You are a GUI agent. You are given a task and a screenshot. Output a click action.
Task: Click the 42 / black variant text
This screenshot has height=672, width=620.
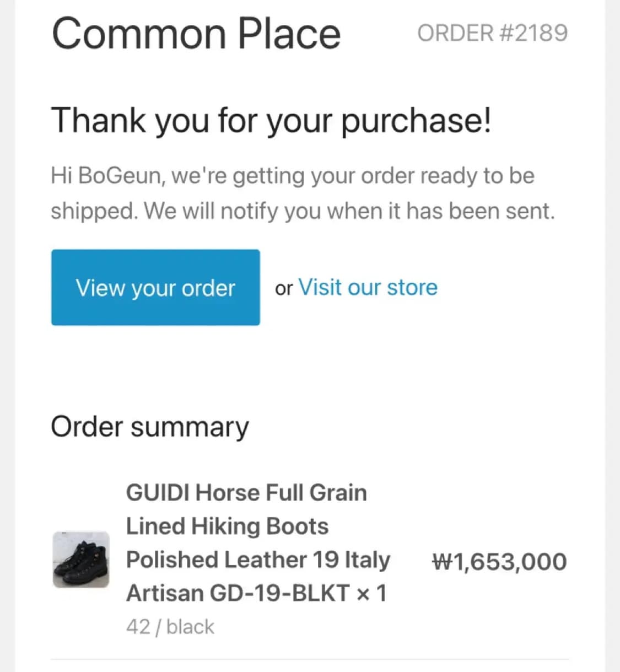170,627
